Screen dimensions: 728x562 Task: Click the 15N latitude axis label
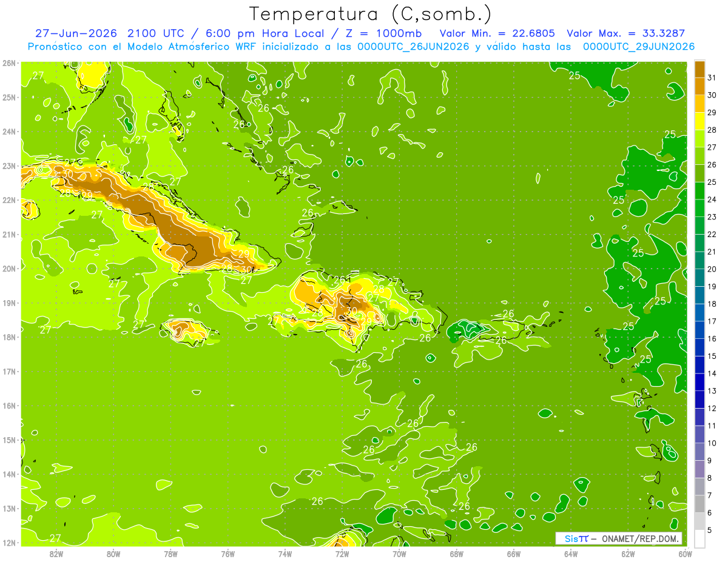(x=9, y=440)
